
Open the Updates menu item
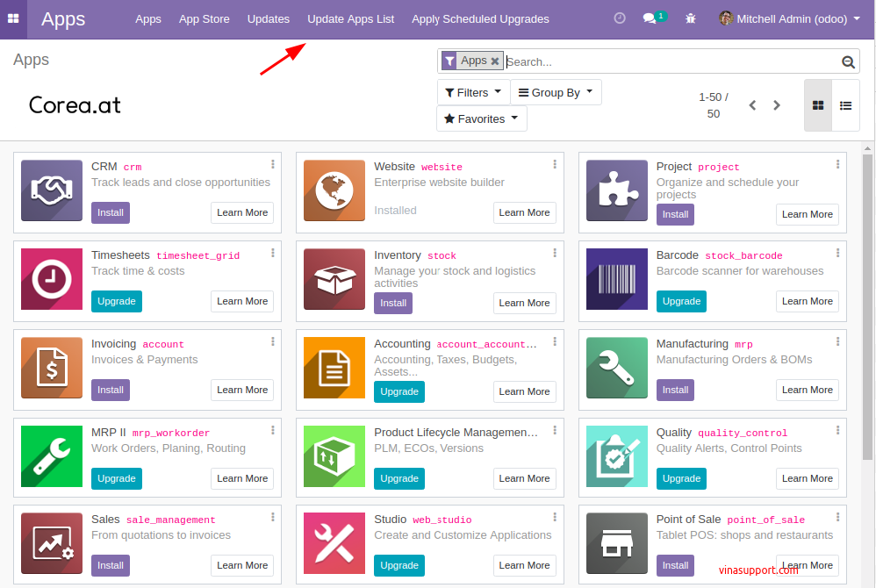click(x=269, y=19)
